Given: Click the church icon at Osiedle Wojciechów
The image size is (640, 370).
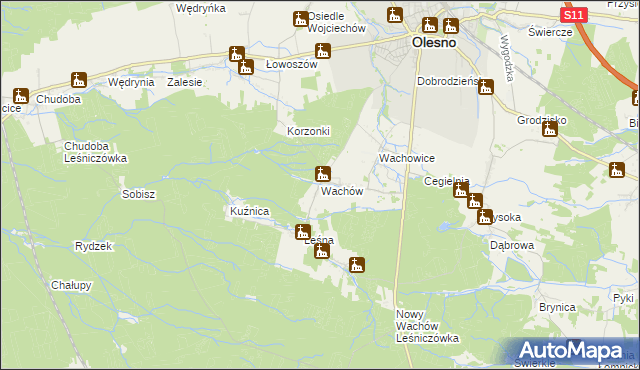Looking at the screenshot, I should click(301, 19).
